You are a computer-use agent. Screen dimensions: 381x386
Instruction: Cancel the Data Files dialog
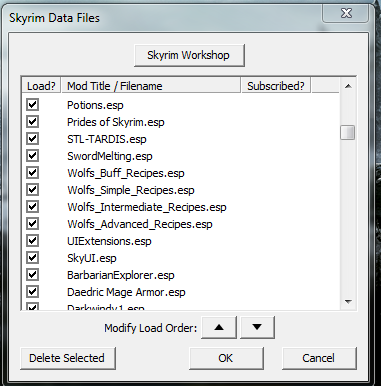(x=319, y=358)
